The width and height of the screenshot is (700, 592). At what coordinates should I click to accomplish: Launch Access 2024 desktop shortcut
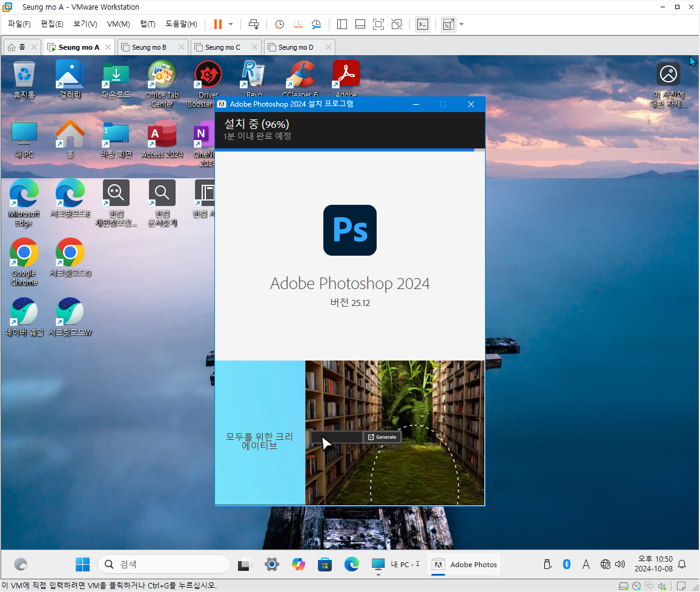tap(162, 140)
